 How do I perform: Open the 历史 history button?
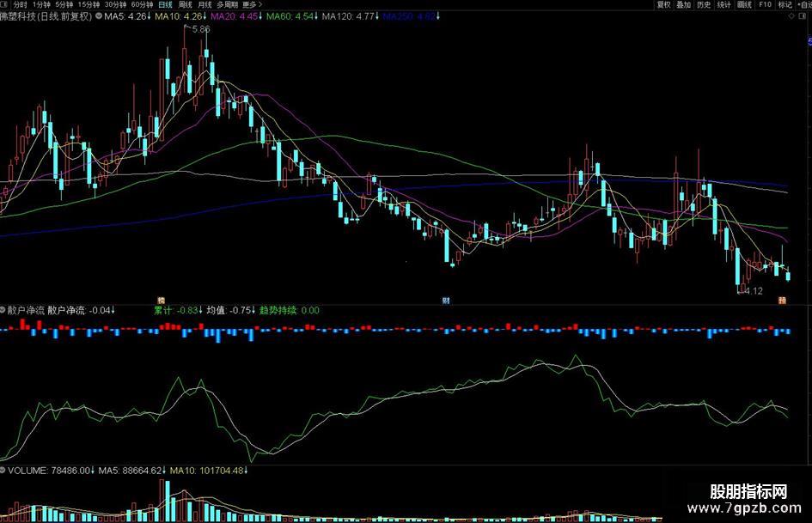[704, 4]
